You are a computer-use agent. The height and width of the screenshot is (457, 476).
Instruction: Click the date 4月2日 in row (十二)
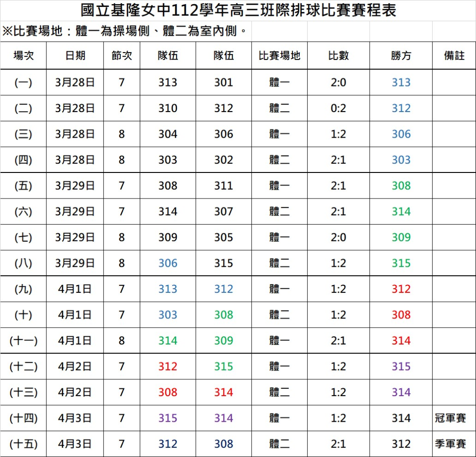point(75,366)
